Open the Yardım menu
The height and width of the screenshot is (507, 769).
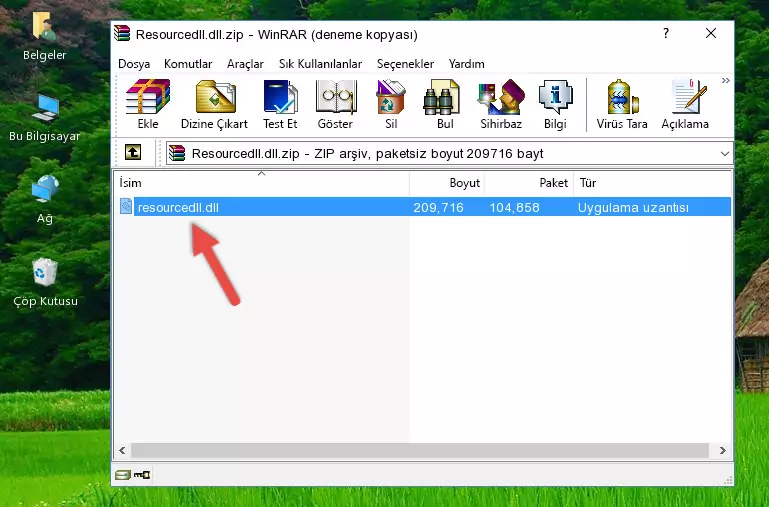click(466, 64)
